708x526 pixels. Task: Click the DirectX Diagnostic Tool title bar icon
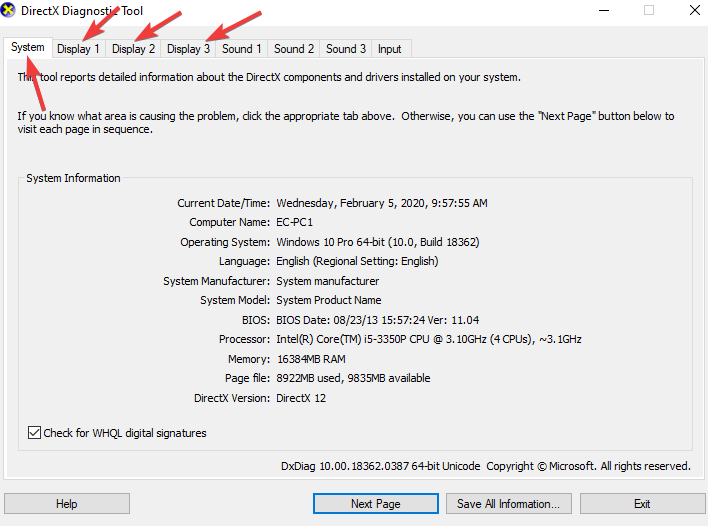click(8, 10)
